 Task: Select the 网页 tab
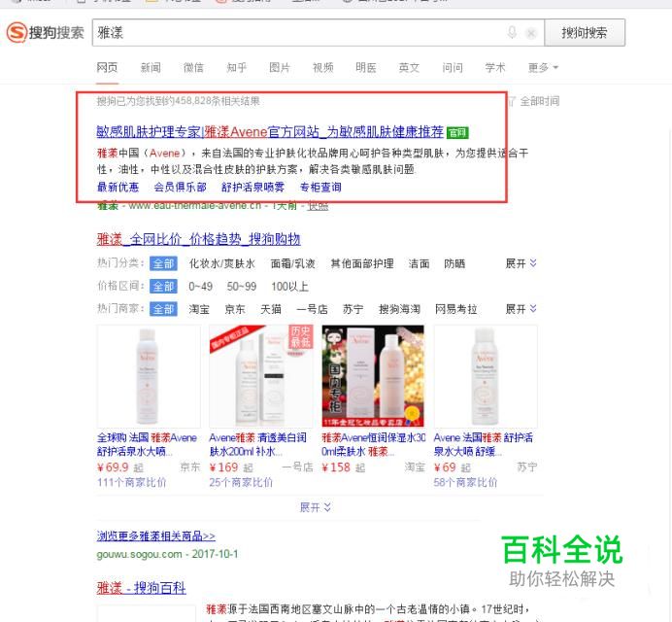(x=107, y=67)
